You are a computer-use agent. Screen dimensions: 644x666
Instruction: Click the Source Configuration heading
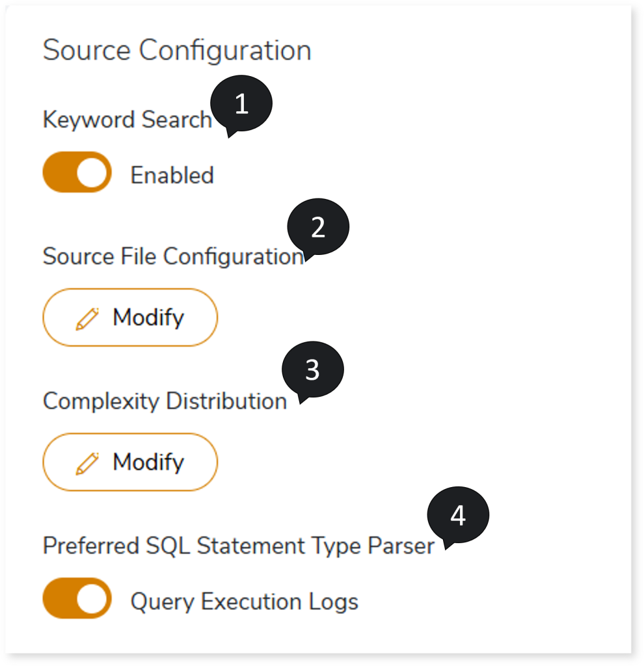[177, 51]
